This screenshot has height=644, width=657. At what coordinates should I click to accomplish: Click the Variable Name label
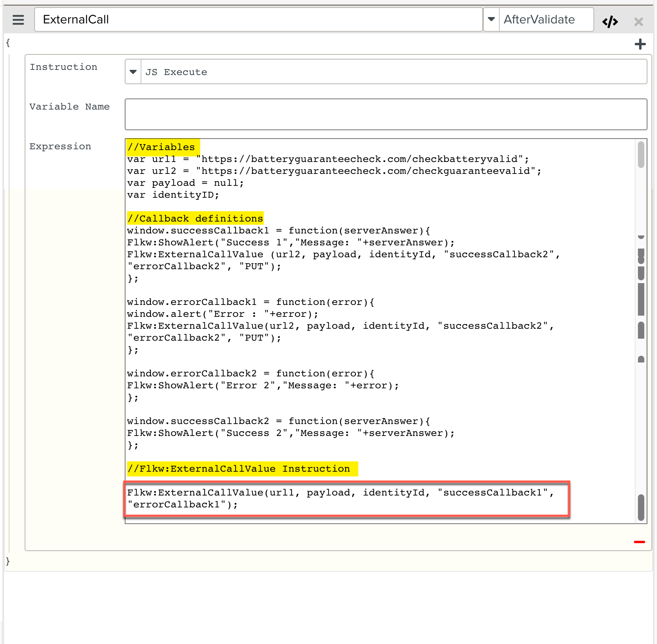(70, 107)
